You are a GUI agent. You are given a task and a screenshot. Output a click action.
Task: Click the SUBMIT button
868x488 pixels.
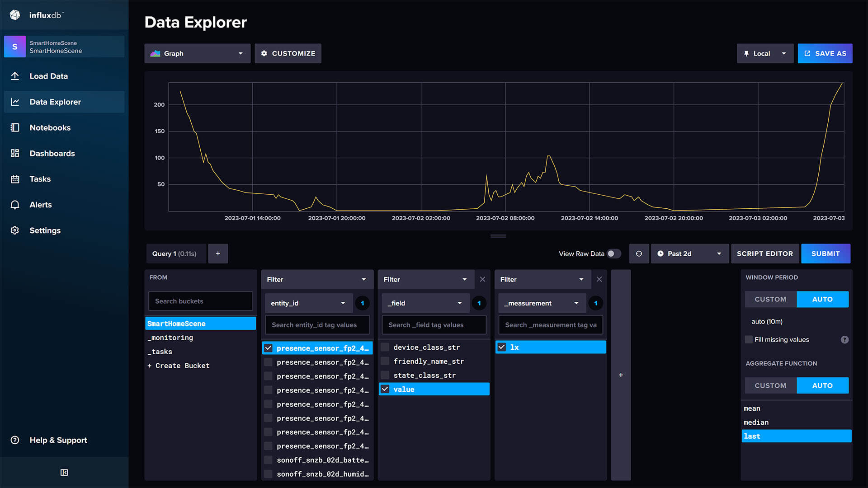coord(826,253)
